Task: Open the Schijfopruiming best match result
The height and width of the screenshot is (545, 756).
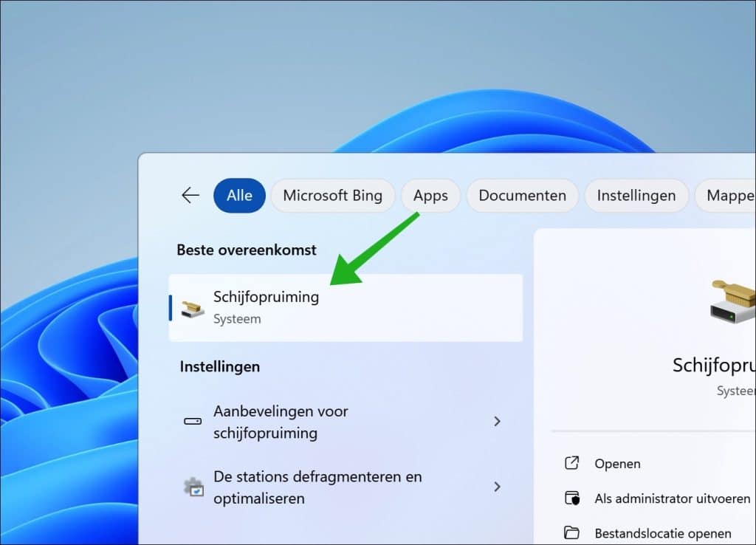Action: click(346, 307)
